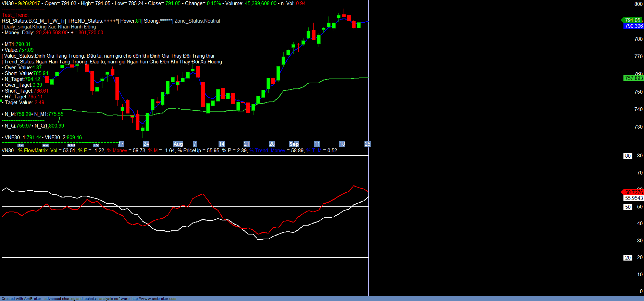Select the date label 14 on time axis

[x=222, y=144]
